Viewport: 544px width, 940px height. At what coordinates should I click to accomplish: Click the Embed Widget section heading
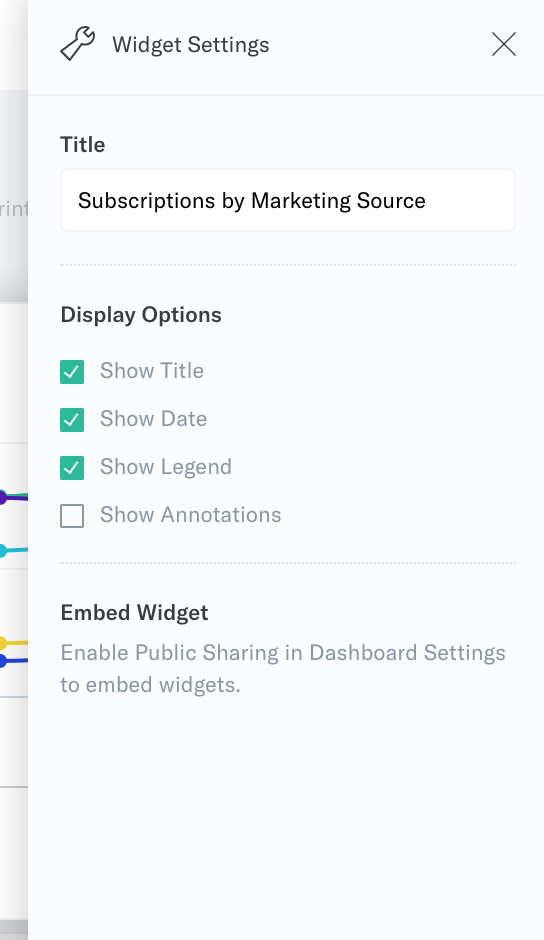pos(134,613)
